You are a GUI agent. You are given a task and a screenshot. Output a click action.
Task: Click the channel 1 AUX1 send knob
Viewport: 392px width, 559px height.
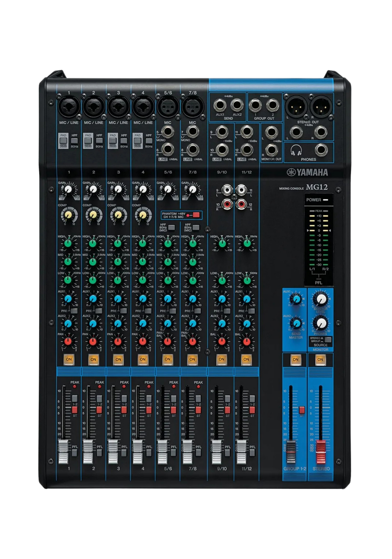click(68, 298)
